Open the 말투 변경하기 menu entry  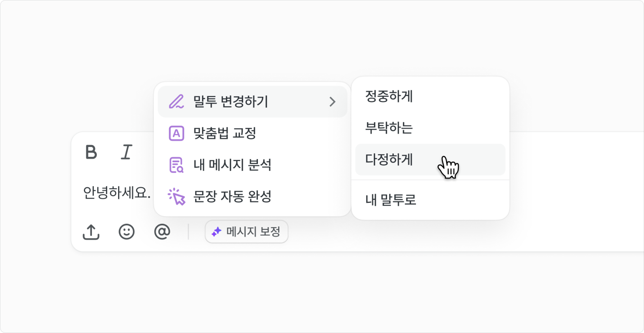[231, 102]
